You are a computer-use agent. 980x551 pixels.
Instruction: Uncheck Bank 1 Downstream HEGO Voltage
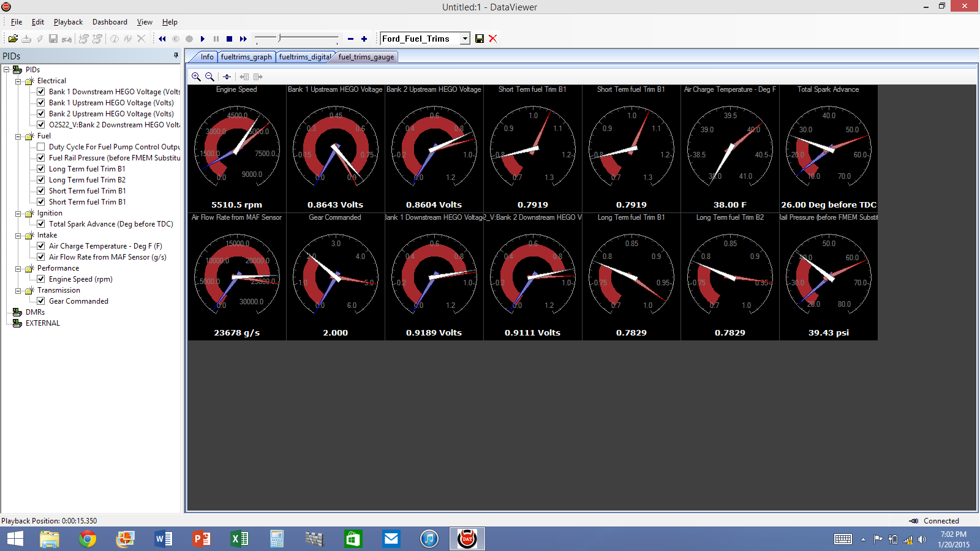point(40,92)
